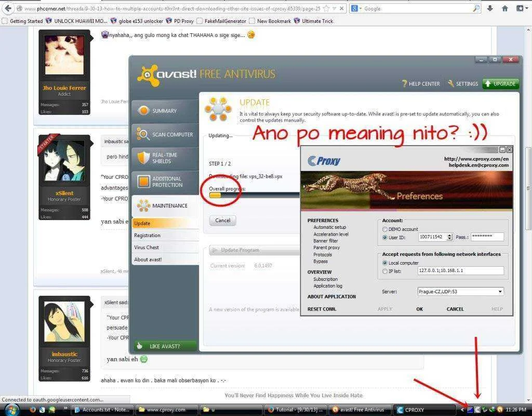Select About avast! in submenu
This screenshot has height=416, width=532.
(165, 259)
